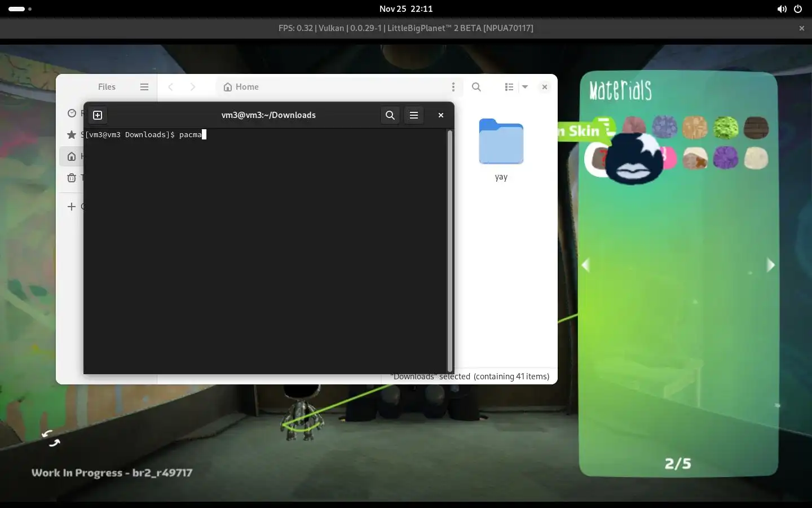Go to the previous Materials page
812x508 pixels.
[x=586, y=265]
